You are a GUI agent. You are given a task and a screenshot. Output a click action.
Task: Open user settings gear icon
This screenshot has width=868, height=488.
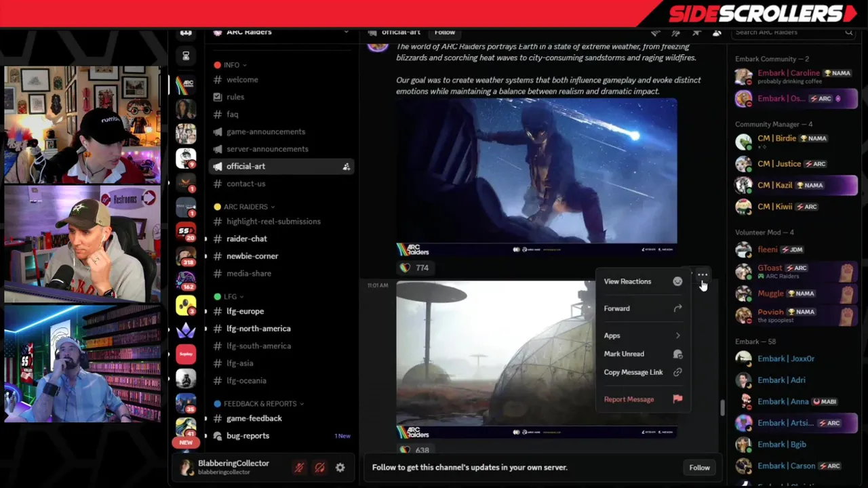tap(340, 468)
